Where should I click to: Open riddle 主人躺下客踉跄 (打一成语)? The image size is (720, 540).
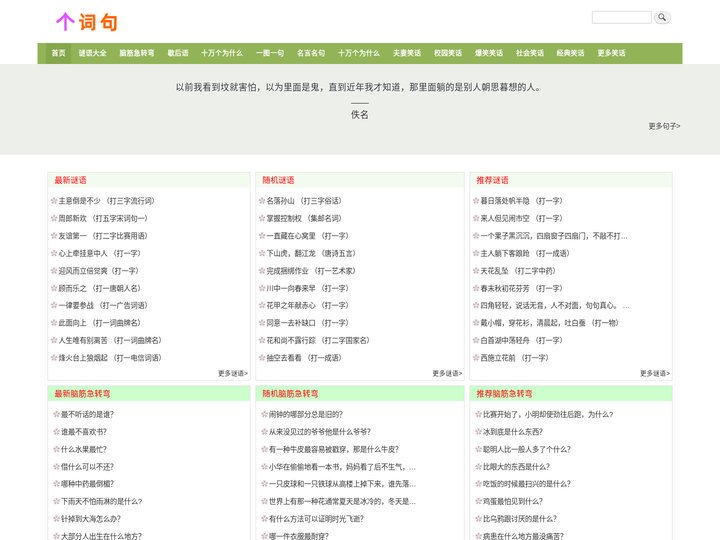pyautogui.click(x=525, y=253)
